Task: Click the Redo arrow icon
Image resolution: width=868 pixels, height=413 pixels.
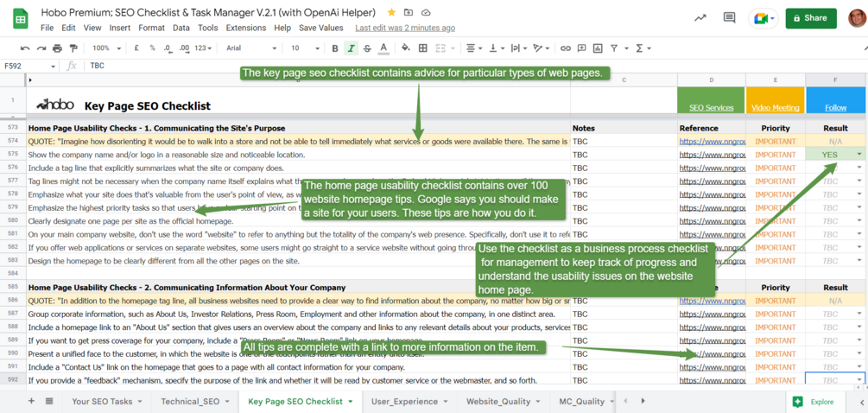Action: click(41, 48)
